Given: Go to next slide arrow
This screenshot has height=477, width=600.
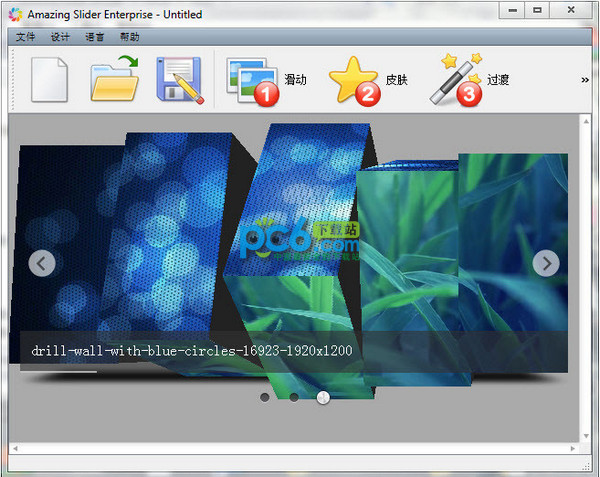Looking at the screenshot, I should [x=546, y=263].
